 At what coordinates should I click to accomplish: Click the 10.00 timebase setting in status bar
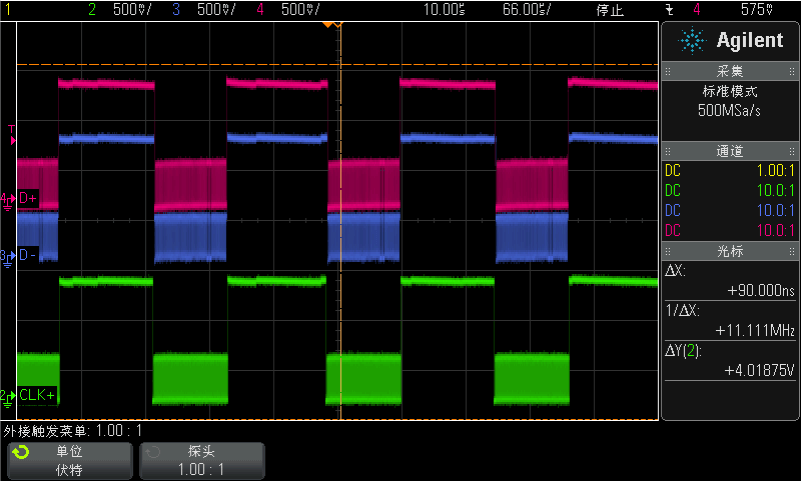pos(444,10)
